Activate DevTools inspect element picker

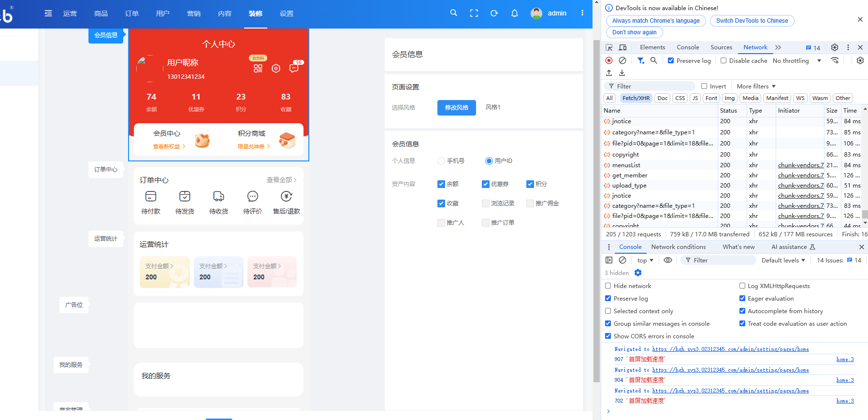coord(609,47)
